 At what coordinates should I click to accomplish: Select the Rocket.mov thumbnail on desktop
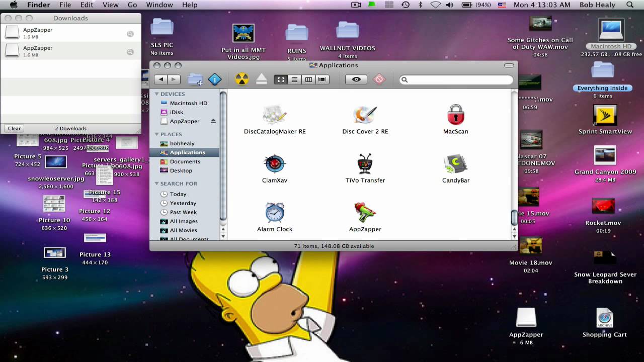click(x=603, y=207)
